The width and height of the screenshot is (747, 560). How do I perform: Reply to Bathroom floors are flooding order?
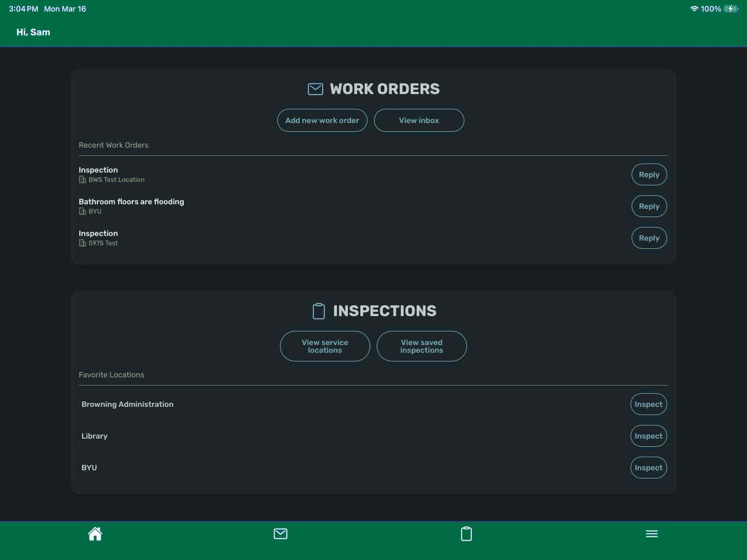pyautogui.click(x=649, y=206)
